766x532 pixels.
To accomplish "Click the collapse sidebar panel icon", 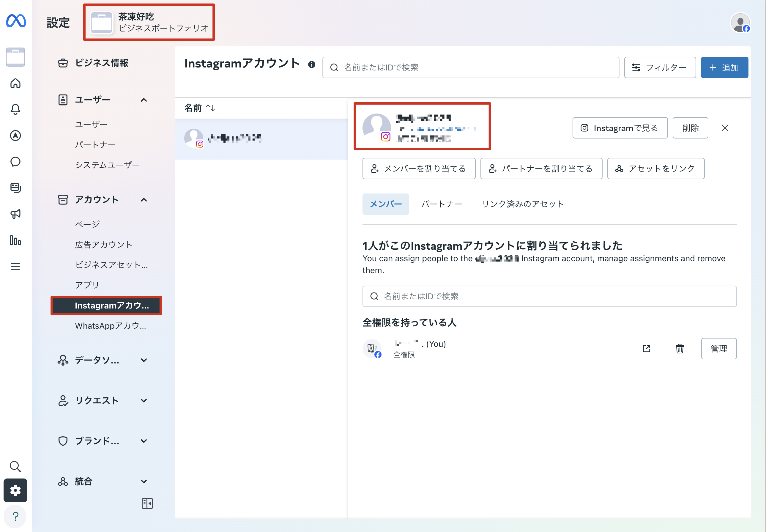I will point(147,503).
